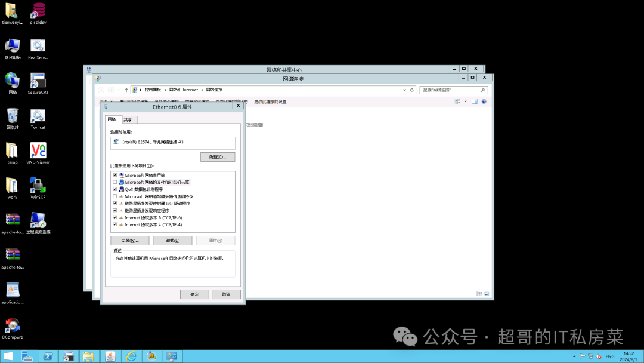Expand the address bar history dropdown
Image resolution: width=644 pixels, height=363 pixels.
404,90
